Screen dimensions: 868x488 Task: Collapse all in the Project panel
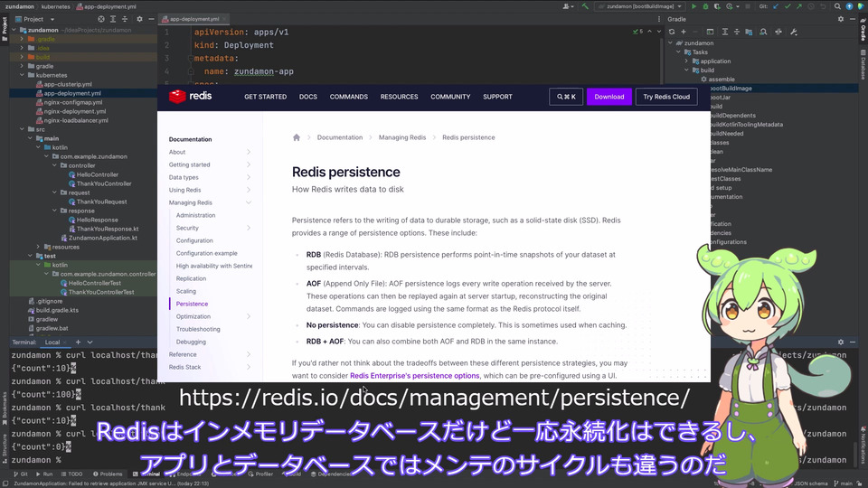125,19
